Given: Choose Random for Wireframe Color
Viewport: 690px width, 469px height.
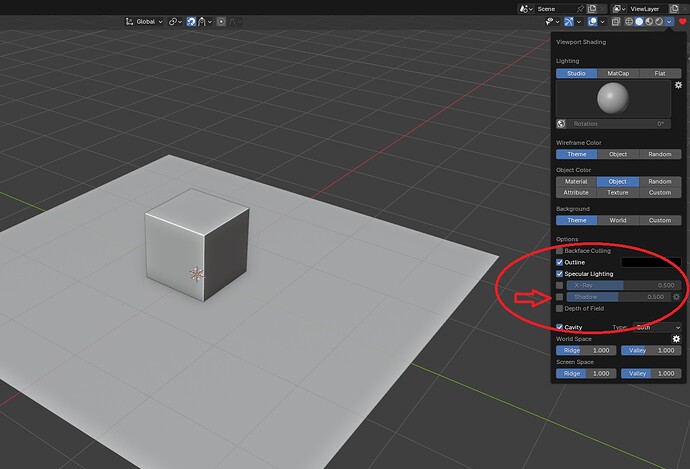Looking at the screenshot, I should (660, 155).
